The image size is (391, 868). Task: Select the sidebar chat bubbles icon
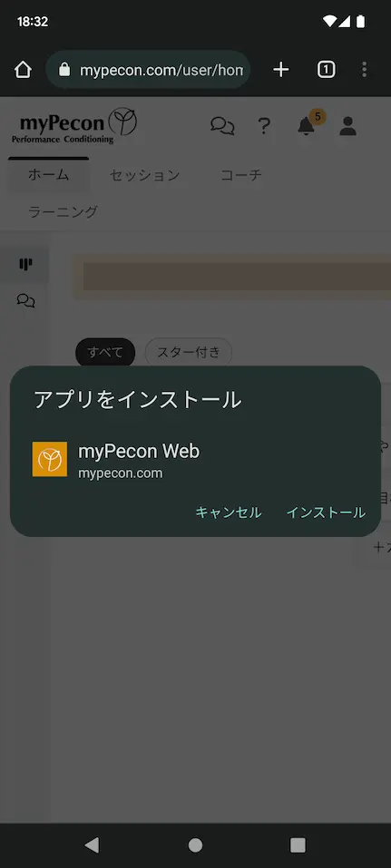25,300
